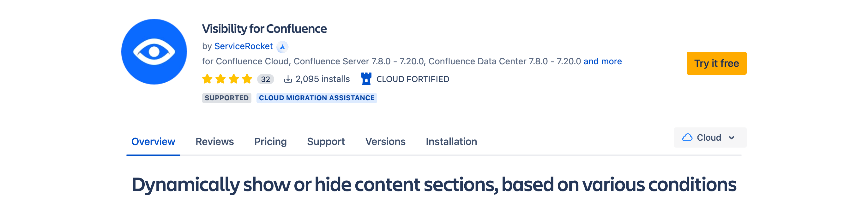Select the CLOUD MIGRATION ASSISTANCE badge
This screenshot has height=222, width=868.
click(x=317, y=98)
